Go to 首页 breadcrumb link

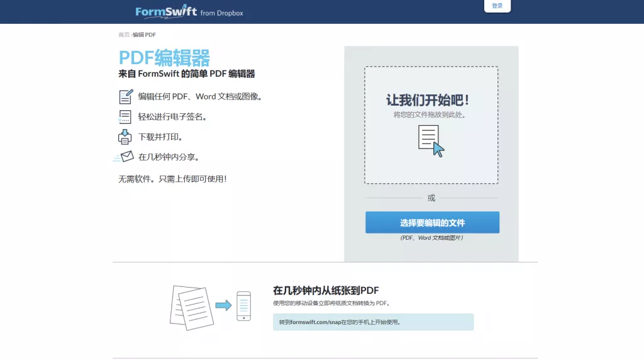tap(124, 35)
